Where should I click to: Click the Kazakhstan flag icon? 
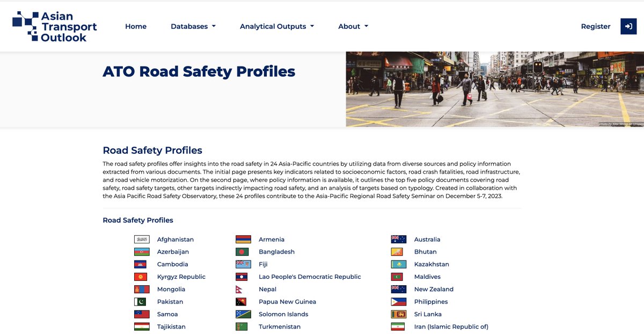click(399, 264)
